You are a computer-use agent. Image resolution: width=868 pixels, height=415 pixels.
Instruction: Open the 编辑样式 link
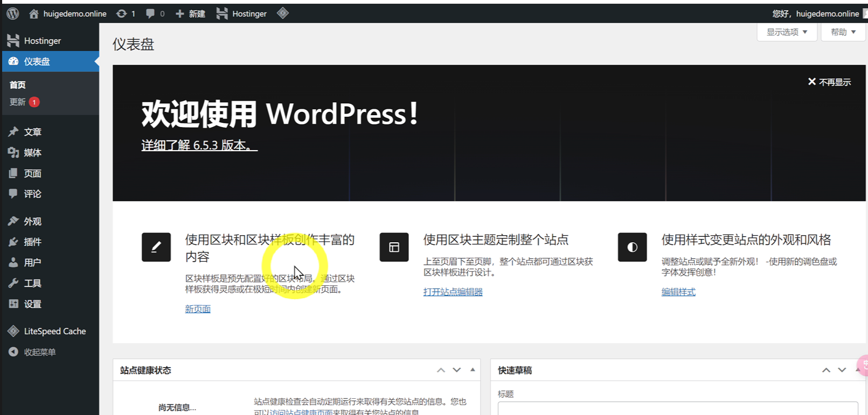tap(678, 292)
